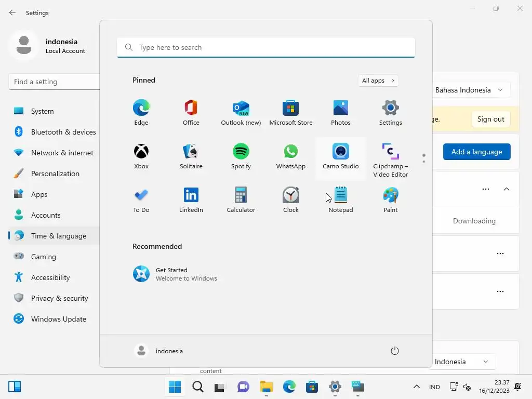Open Edge browser on taskbar
Image resolution: width=532 pixels, height=399 pixels.
coord(289,387)
